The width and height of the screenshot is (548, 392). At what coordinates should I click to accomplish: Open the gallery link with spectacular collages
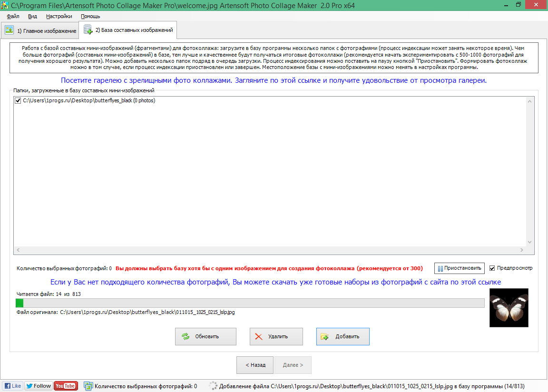point(274,80)
